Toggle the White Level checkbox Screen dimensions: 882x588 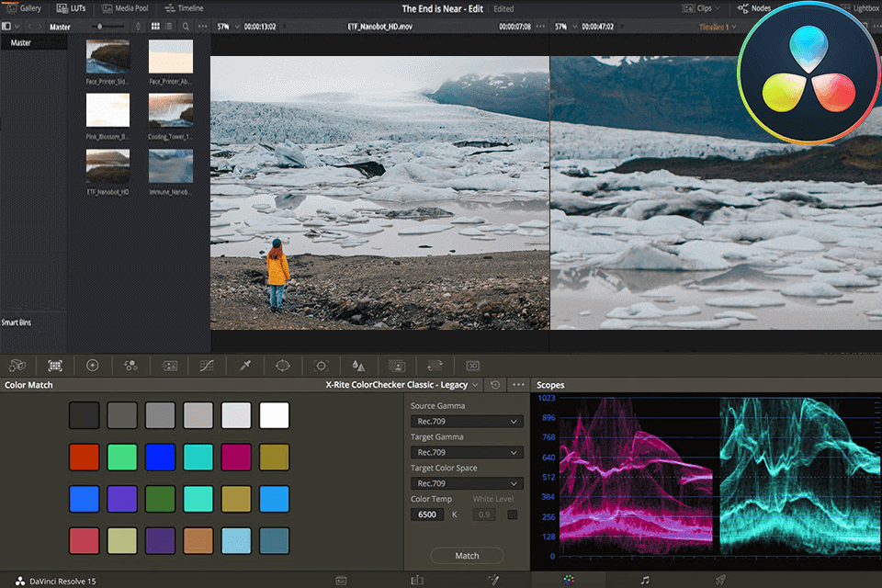click(x=513, y=514)
